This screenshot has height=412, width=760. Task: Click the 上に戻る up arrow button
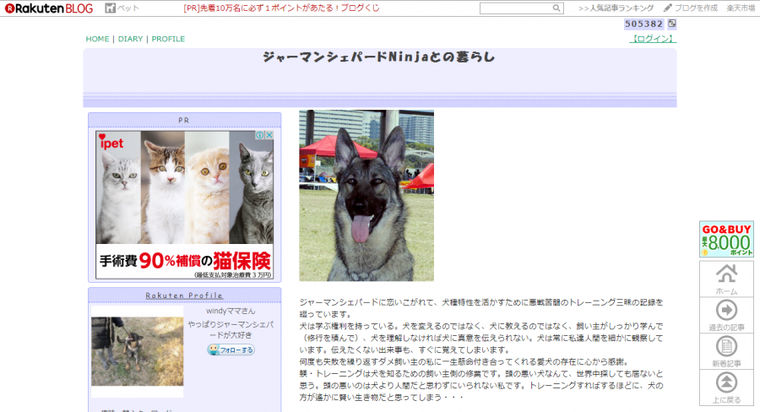726,388
